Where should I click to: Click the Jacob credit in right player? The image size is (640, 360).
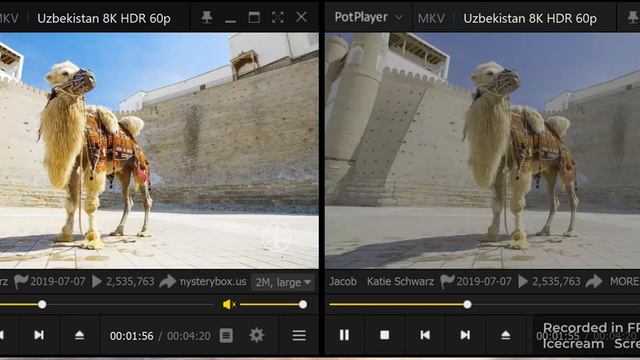click(x=343, y=282)
